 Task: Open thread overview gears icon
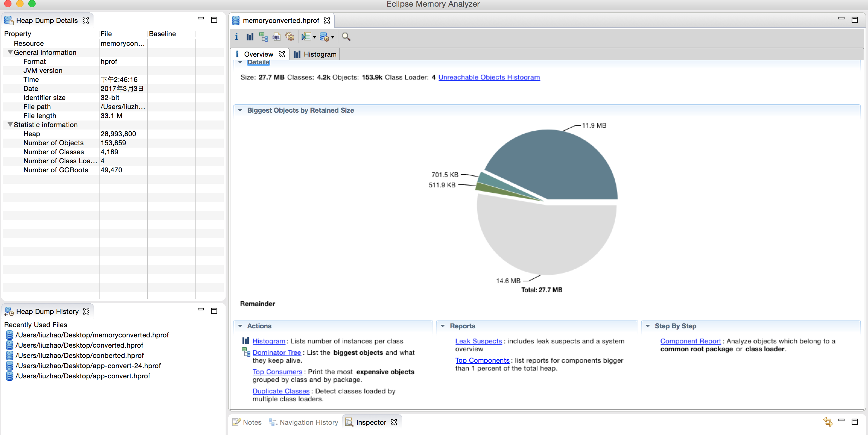[x=290, y=37]
